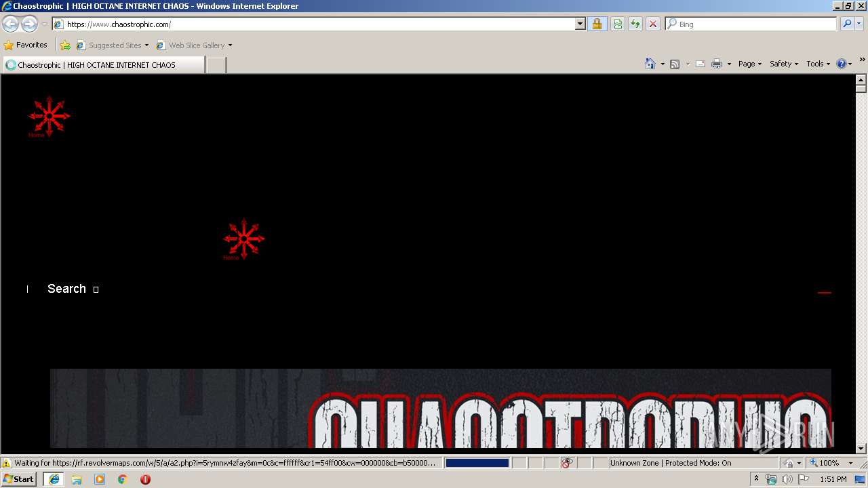Image resolution: width=868 pixels, height=488 pixels.
Task: Open search provider dropdown arrow
Action: 859,24
